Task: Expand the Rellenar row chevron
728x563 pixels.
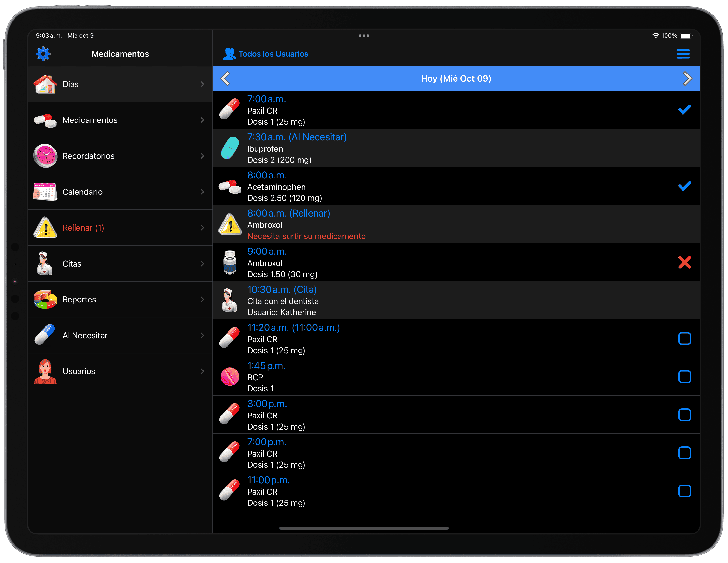Action: coord(202,228)
